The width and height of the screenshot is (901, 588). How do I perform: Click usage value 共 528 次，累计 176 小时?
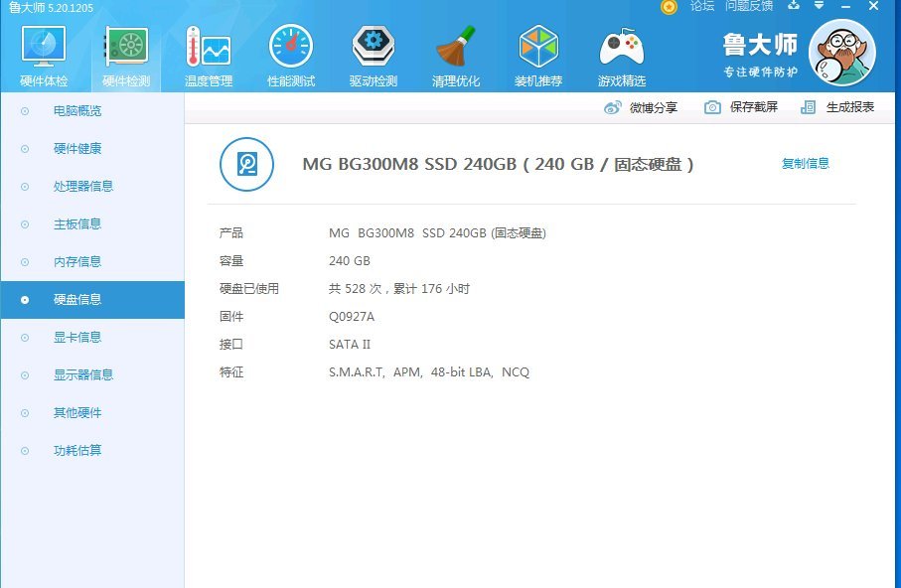(399, 289)
